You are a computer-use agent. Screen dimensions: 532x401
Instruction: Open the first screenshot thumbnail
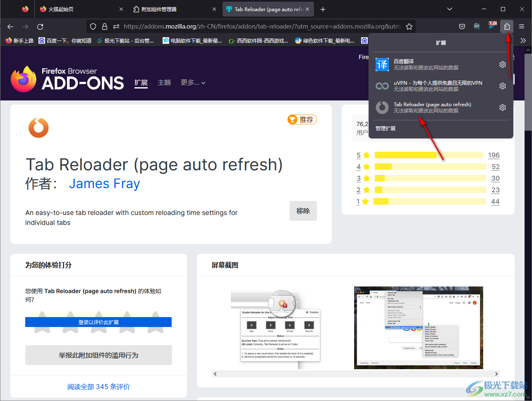275,328
